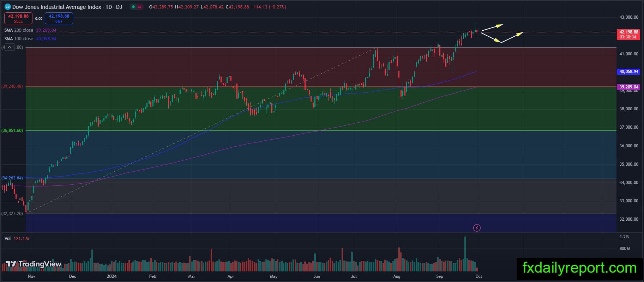Click the Feb label on the time axis
644x282 pixels.
[x=152, y=276]
